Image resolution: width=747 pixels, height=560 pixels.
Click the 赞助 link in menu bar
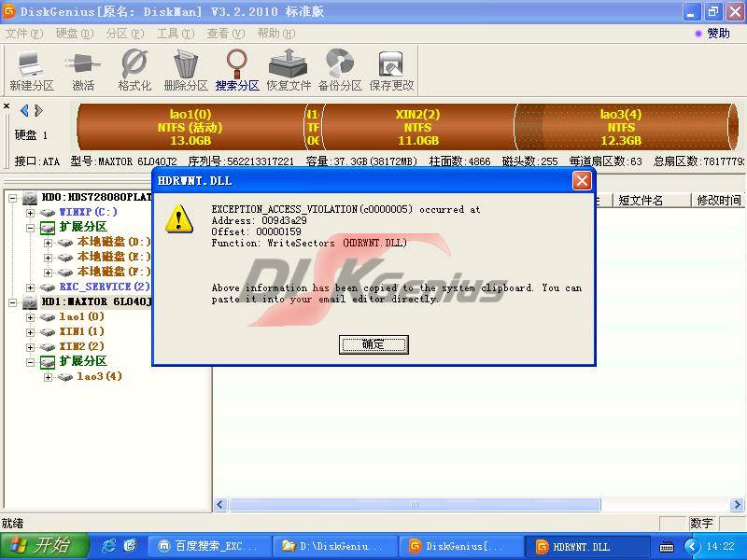(718, 34)
